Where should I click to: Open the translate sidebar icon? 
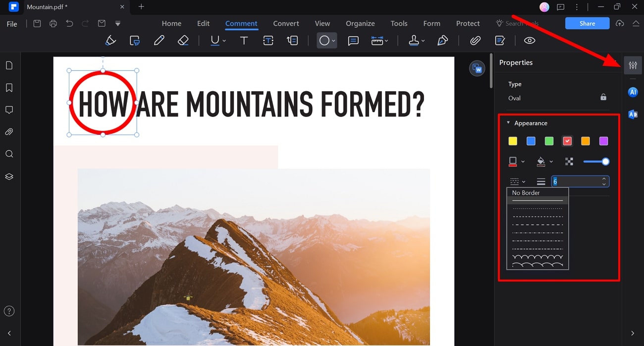[x=633, y=115]
